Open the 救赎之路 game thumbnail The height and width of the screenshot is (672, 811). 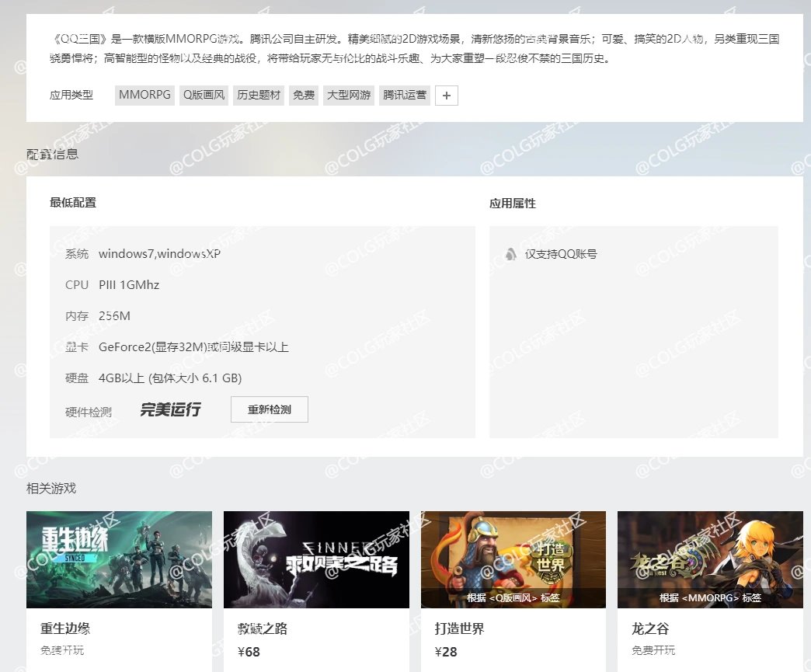click(x=316, y=559)
